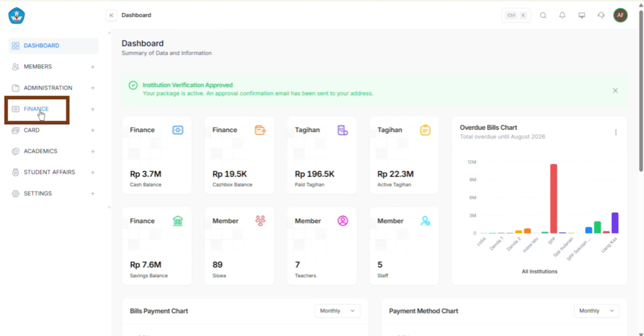The image size is (644, 336).
Task: Open the Overdue Bills Chart three-dot menu
Action: pyautogui.click(x=616, y=132)
